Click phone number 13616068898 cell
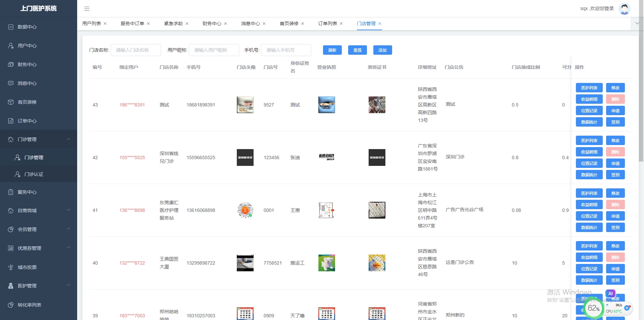The width and height of the screenshot is (644, 320). point(201,210)
